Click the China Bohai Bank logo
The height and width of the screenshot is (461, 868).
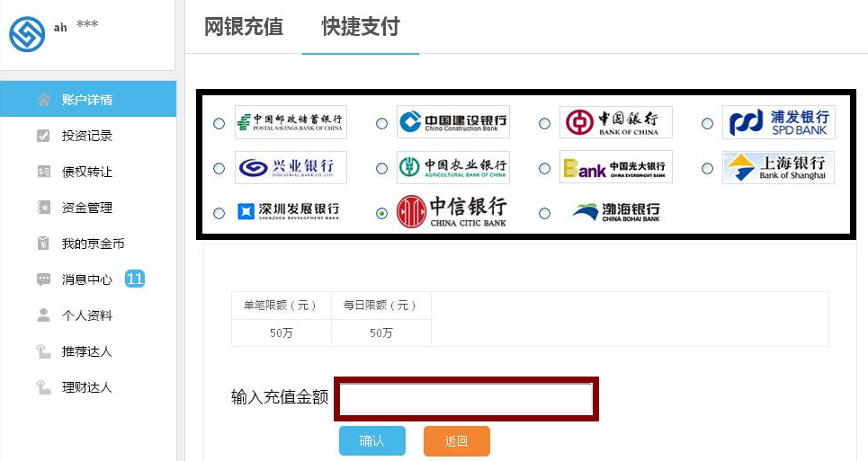click(615, 212)
